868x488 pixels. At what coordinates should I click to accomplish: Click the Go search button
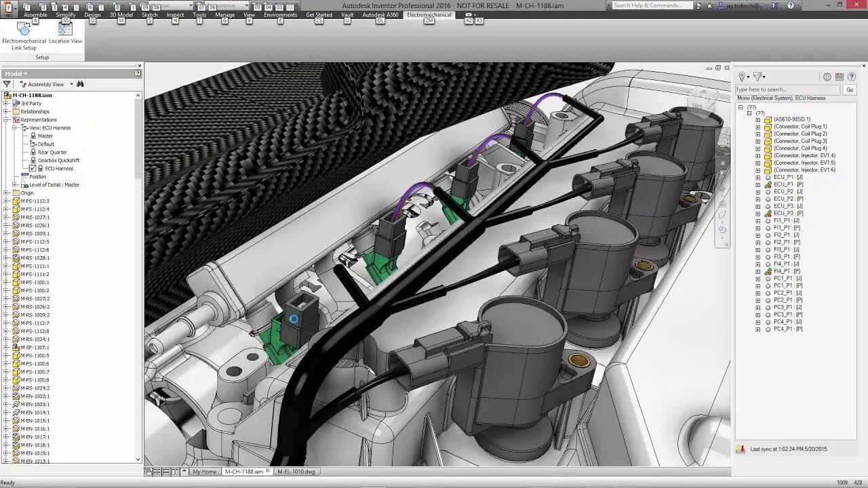(x=850, y=89)
